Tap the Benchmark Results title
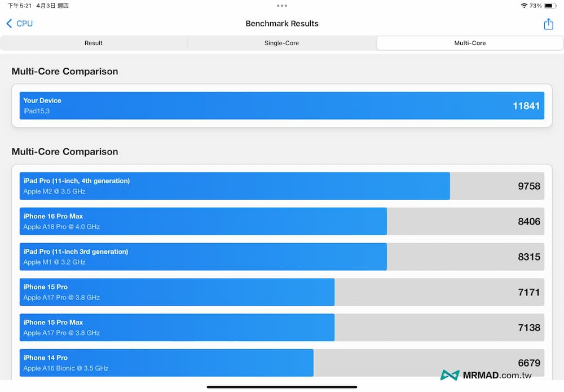This screenshot has width=564, height=392. 282,24
